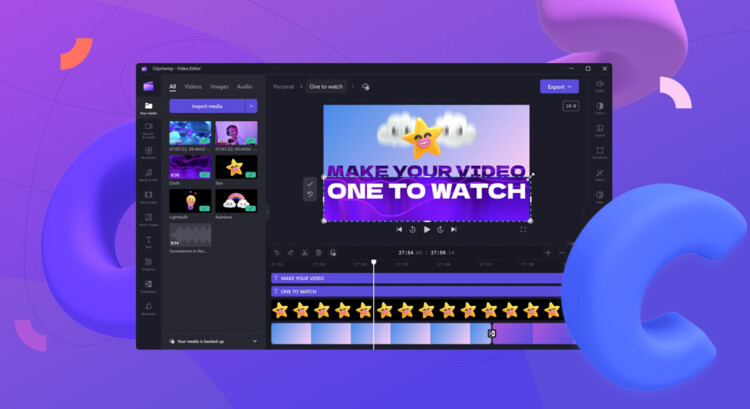Open the Export options dropdown

559,87
